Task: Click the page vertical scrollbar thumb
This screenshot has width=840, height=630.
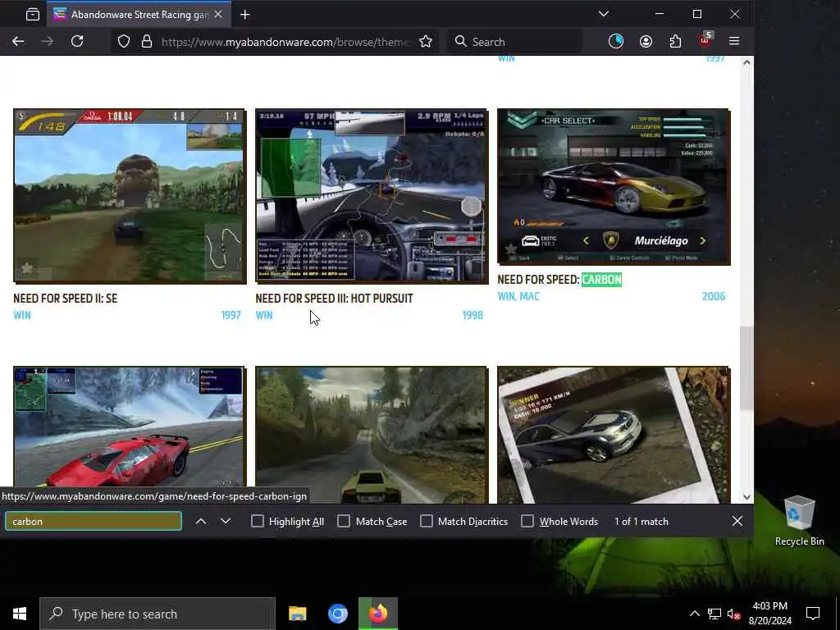Action: (746, 367)
